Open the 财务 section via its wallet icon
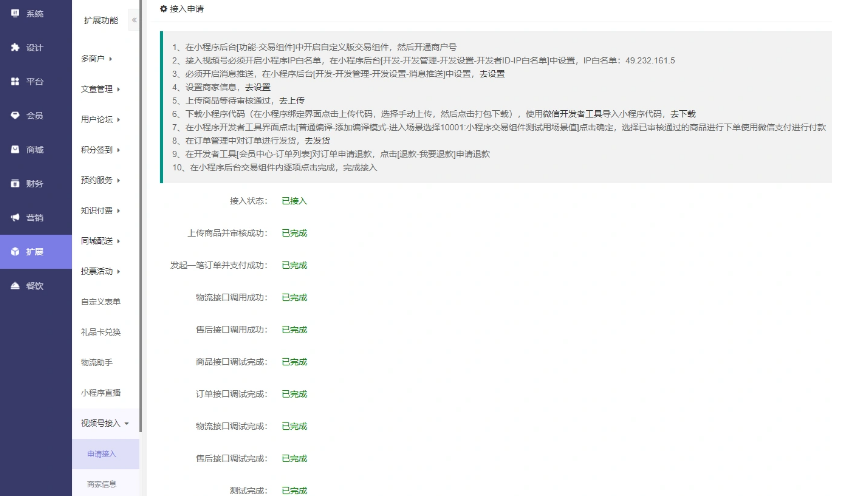 [x=15, y=184]
